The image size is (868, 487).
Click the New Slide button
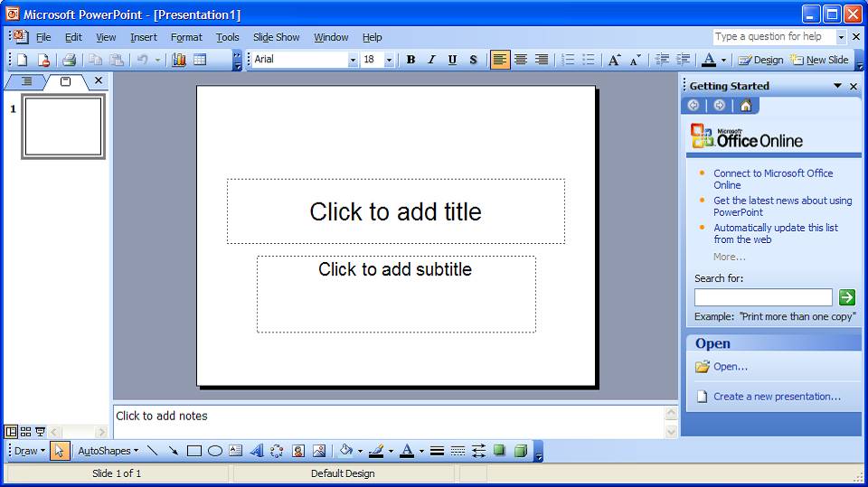[x=819, y=60]
